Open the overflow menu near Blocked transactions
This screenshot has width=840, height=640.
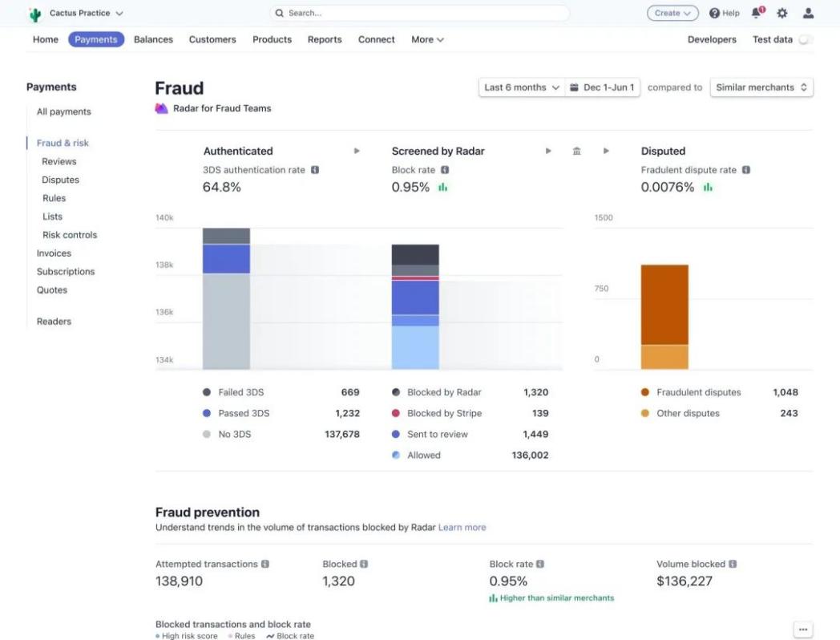[802, 630]
